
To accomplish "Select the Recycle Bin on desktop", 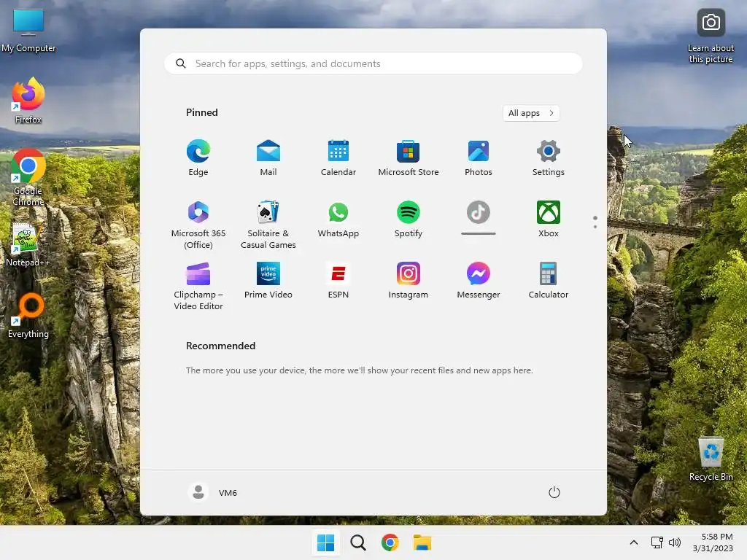I will [x=711, y=459].
